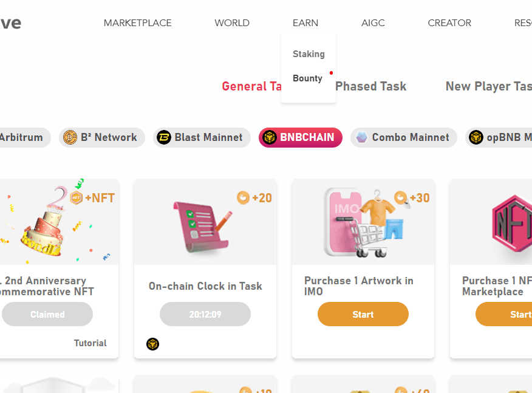Click the +30 points coin icon
Image resolution: width=532 pixels, height=393 pixels.
click(x=401, y=197)
